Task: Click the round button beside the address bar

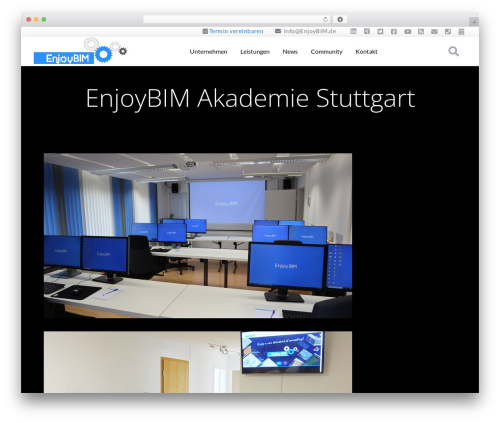Action: 340,19
